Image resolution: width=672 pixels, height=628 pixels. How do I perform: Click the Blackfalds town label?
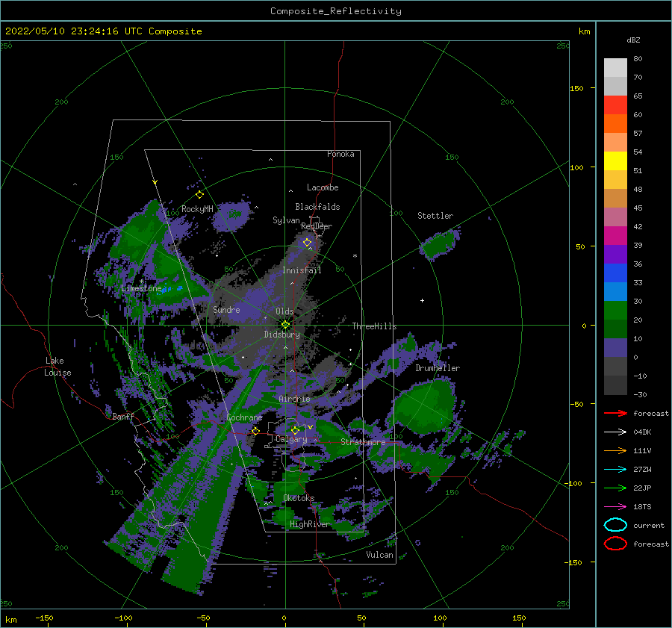point(317,207)
